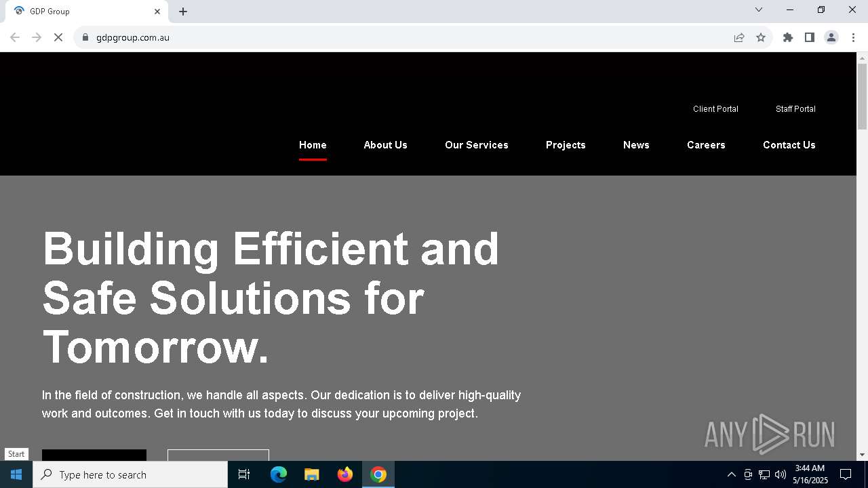The height and width of the screenshot is (488, 868).
Task: Click the address bar URL
Action: coord(133,37)
